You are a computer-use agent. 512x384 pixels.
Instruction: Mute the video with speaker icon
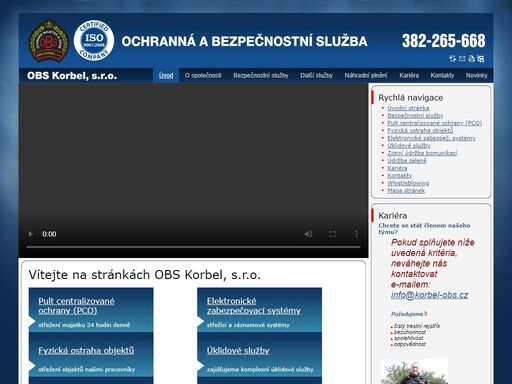click(308, 234)
